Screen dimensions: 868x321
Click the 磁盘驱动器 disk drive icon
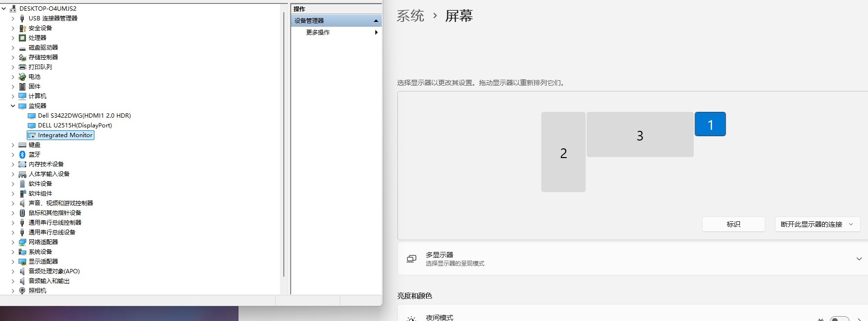coord(22,47)
